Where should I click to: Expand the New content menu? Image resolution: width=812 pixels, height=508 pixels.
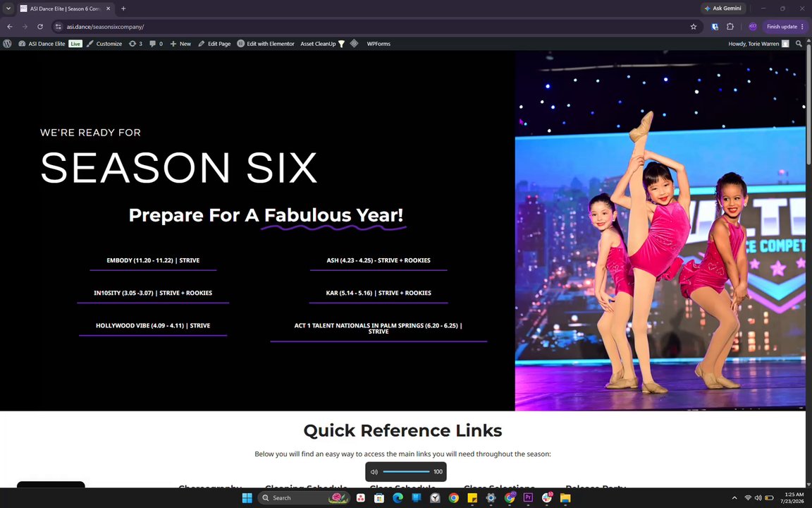click(180, 44)
